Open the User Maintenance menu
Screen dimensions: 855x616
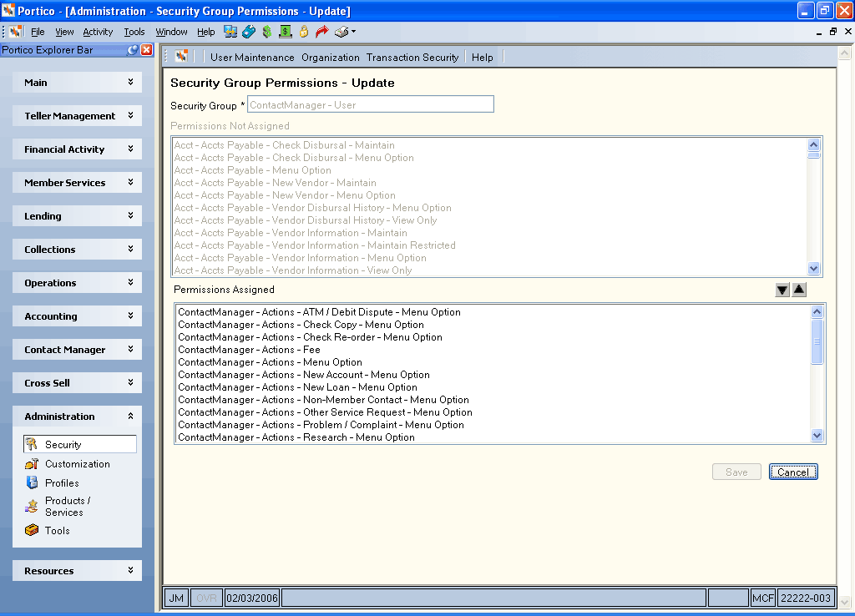click(252, 58)
